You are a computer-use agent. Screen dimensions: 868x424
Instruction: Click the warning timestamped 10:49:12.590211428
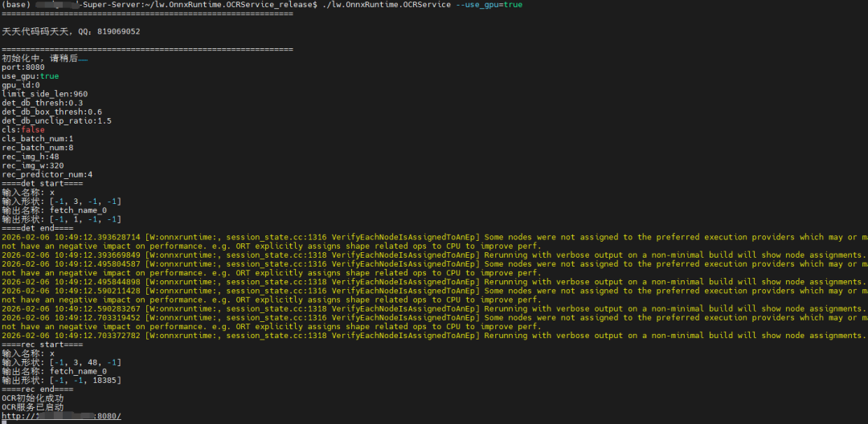coord(435,295)
